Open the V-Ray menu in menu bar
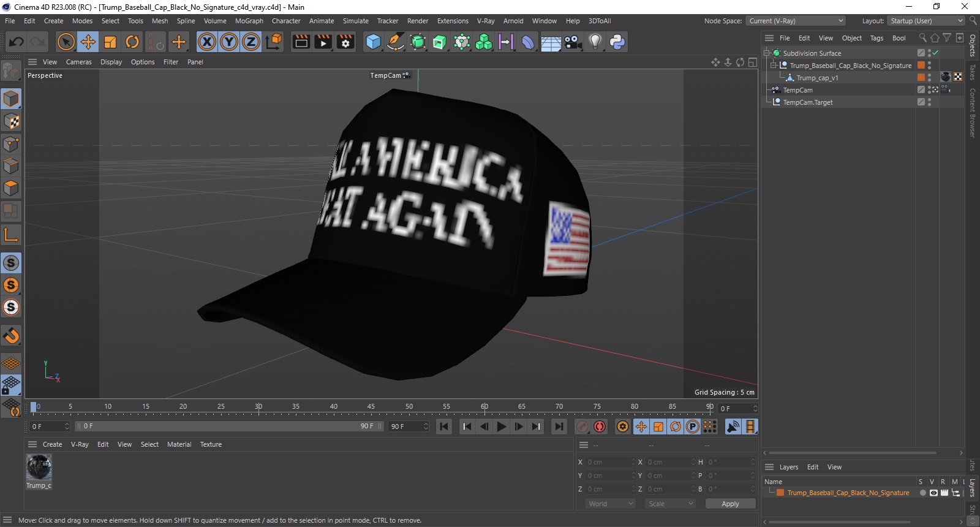 [x=486, y=21]
